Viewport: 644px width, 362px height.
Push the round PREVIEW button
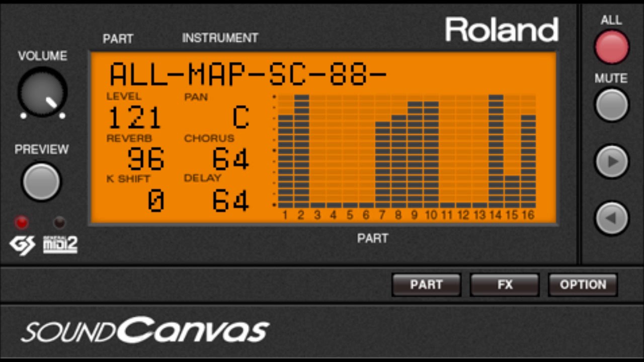(x=41, y=181)
